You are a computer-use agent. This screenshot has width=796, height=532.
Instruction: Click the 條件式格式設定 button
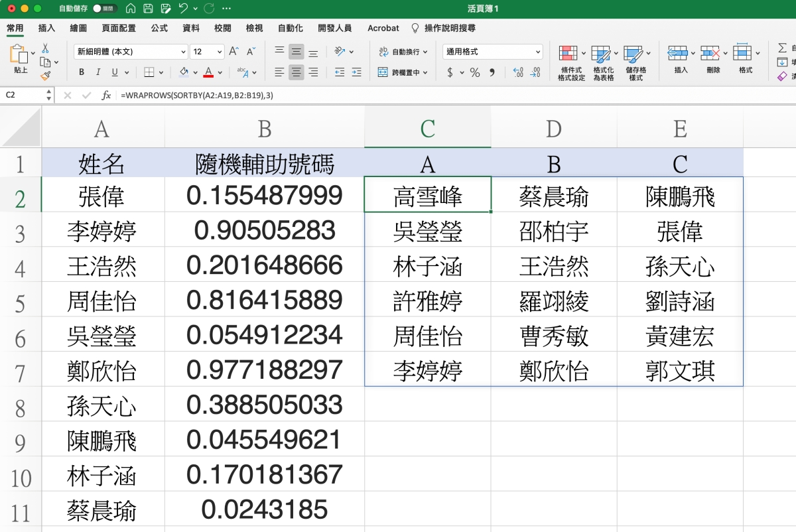(571, 63)
